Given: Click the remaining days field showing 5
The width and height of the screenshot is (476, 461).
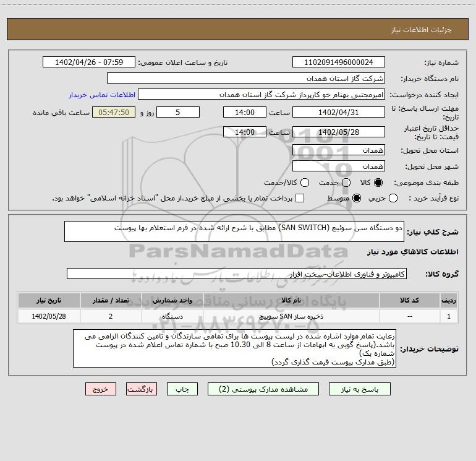Looking at the screenshot, I should point(178,112).
